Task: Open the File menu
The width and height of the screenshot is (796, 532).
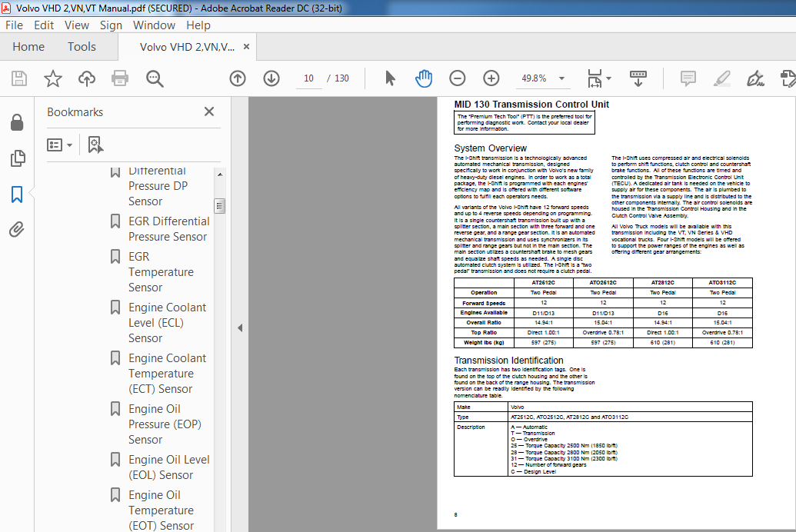Action: pyautogui.click(x=14, y=25)
